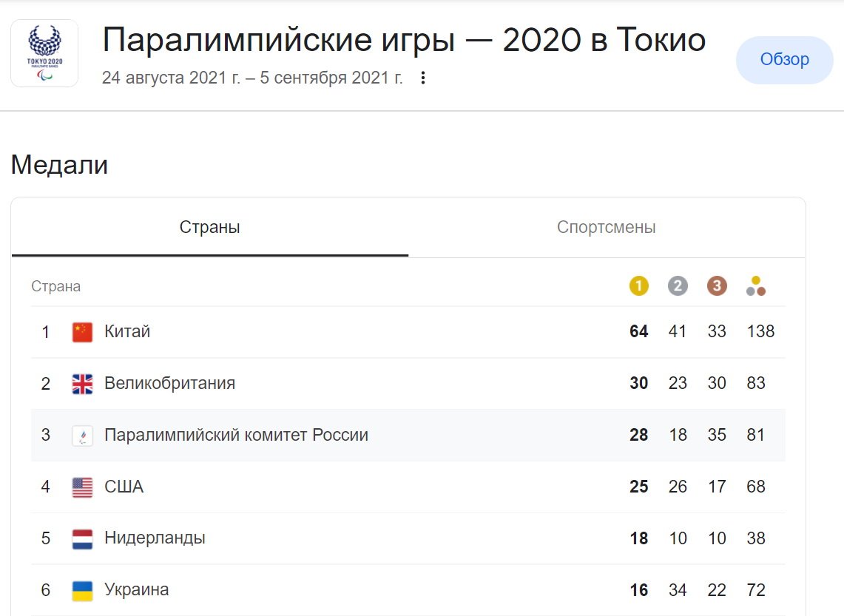Click the China flag icon
The height and width of the screenshot is (616, 844).
[x=83, y=332]
